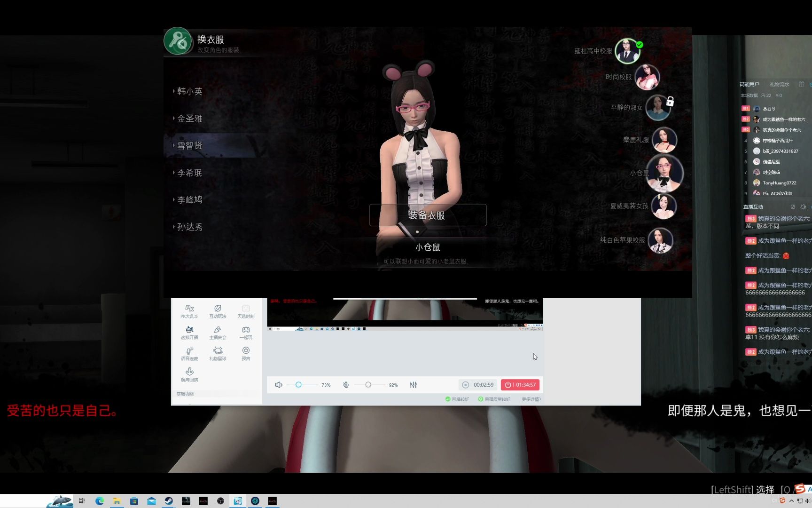Choose the 纯白色苹果校服 outfit thumbnail

(660, 240)
